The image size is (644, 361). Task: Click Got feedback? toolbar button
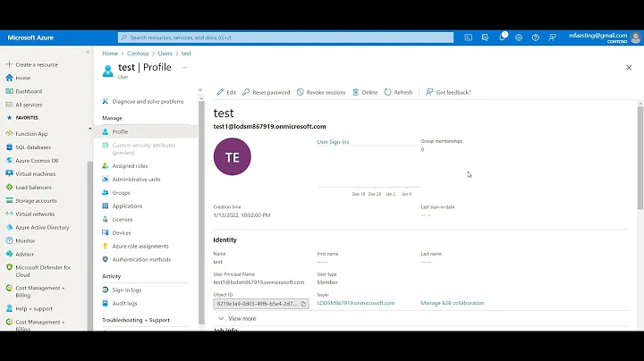coord(448,92)
